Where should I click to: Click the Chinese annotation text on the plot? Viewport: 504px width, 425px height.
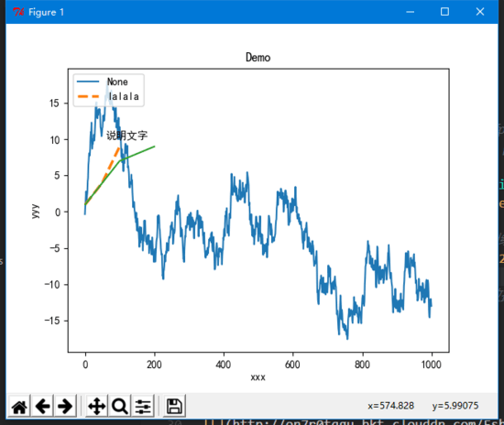coord(127,136)
